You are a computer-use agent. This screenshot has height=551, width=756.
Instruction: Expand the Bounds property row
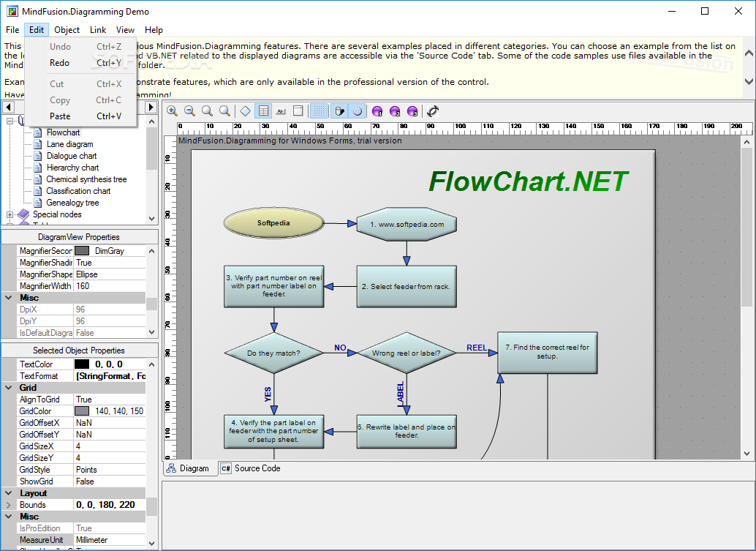point(9,505)
